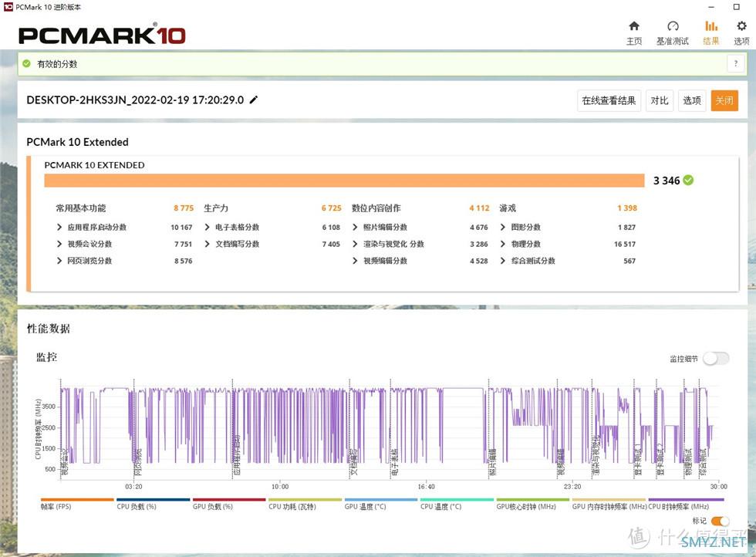Click the PCMARK 10 EXTENDED label above the bar
756x557 pixels.
(x=94, y=165)
